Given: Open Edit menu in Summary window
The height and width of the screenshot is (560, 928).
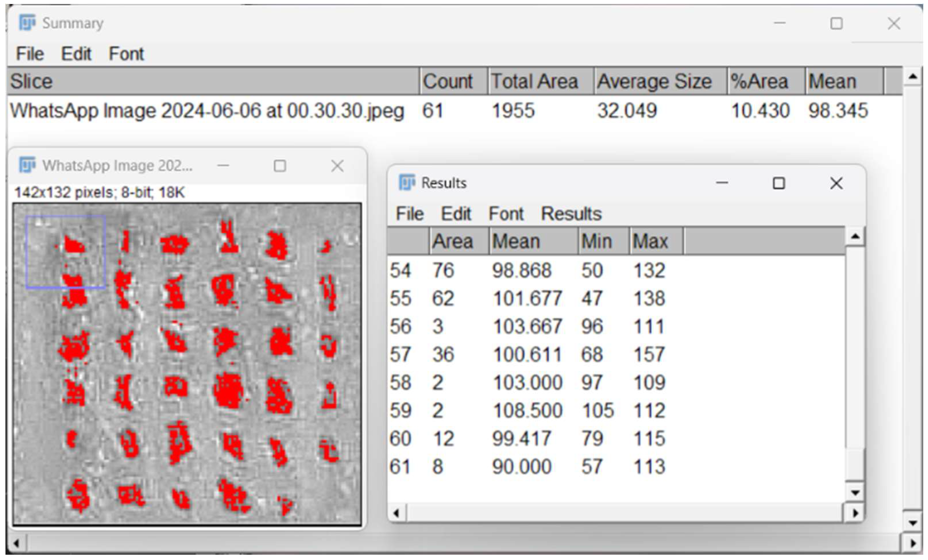Looking at the screenshot, I should click(x=76, y=54).
